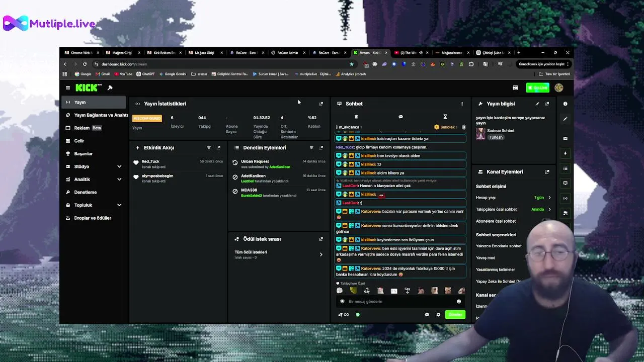Click the infinity points icon below the chat
644x362 pixels.
(344, 315)
